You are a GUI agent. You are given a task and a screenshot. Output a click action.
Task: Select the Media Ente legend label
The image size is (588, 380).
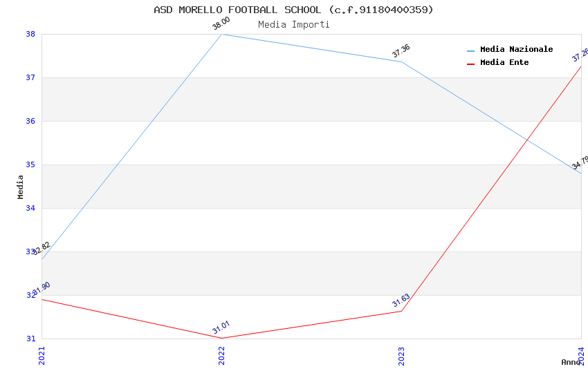pyautogui.click(x=504, y=63)
